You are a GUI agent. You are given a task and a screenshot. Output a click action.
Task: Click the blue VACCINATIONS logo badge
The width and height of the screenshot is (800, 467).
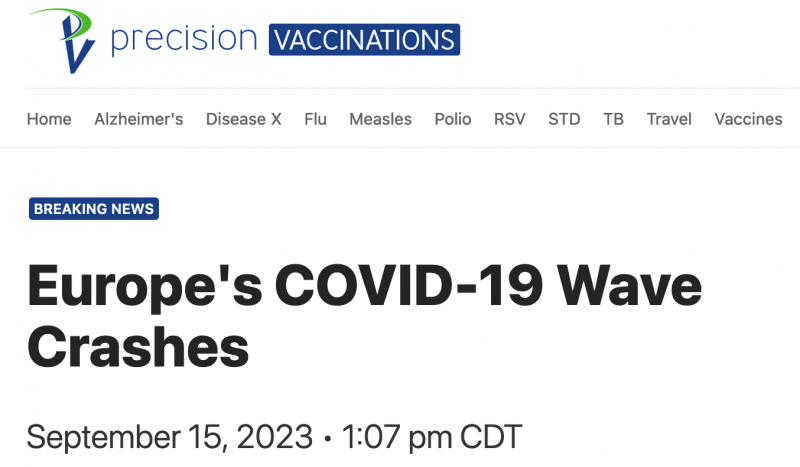pos(363,39)
